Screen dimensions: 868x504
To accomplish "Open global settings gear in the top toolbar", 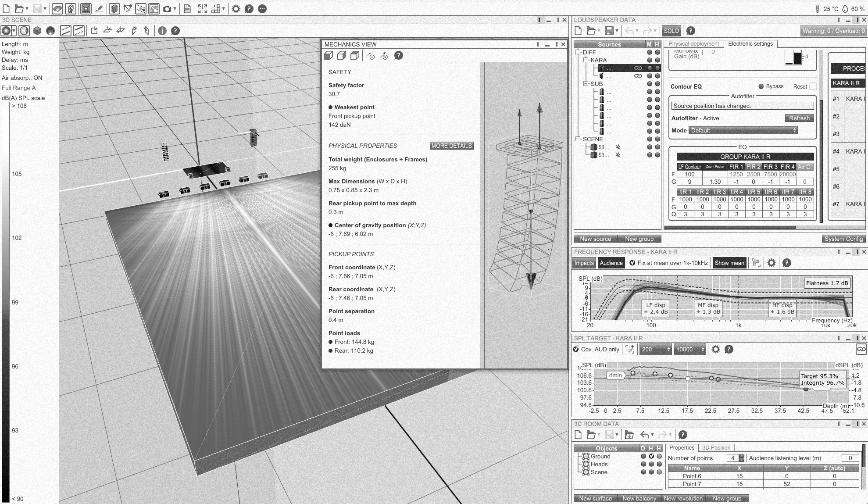I will point(236,9).
